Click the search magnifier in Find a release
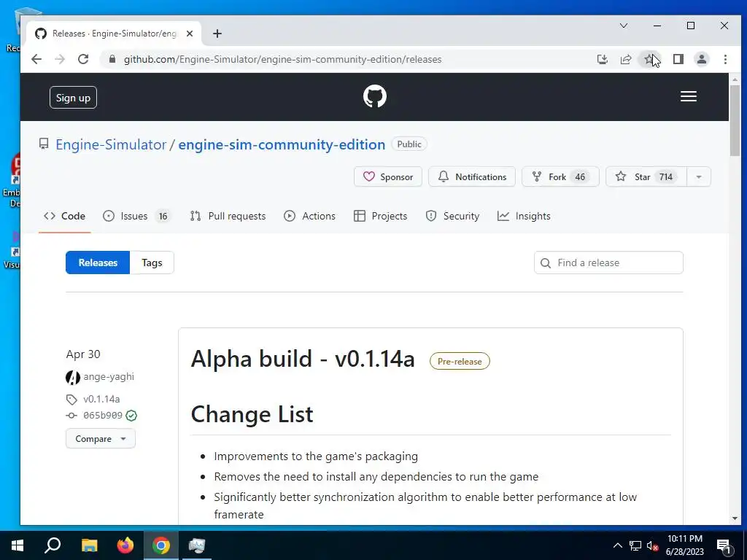 546,262
